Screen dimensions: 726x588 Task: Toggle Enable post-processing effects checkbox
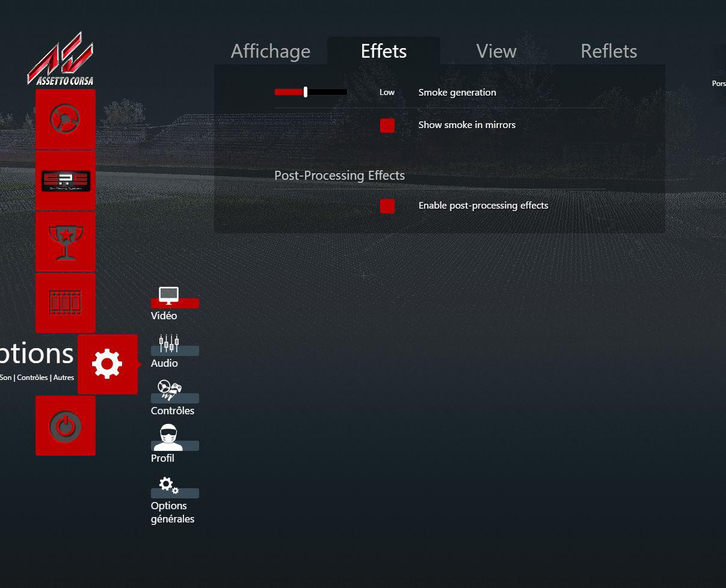click(x=387, y=206)
